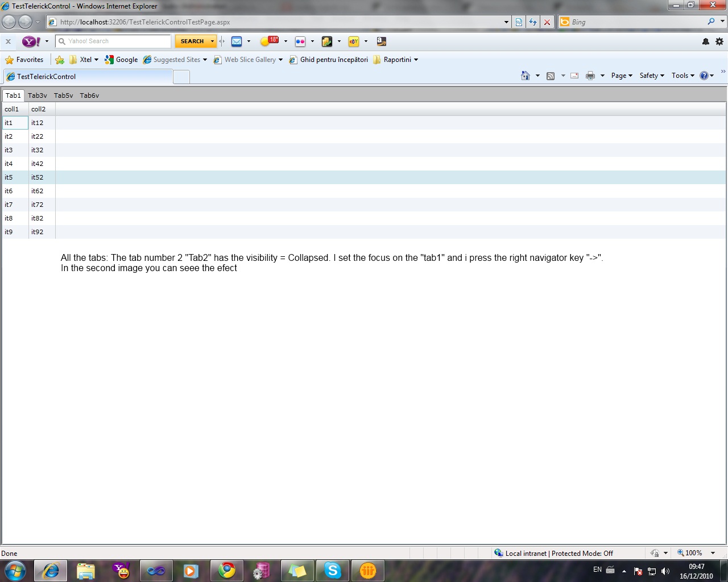
Task: Open the Tools dropdown menu
Action: [682, 76]
